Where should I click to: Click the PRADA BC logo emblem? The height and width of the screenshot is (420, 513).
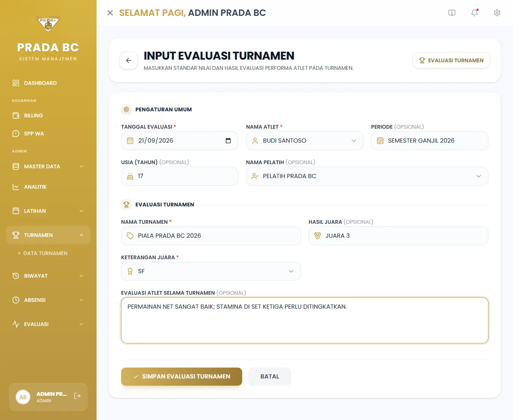click(x=48, y=24)
